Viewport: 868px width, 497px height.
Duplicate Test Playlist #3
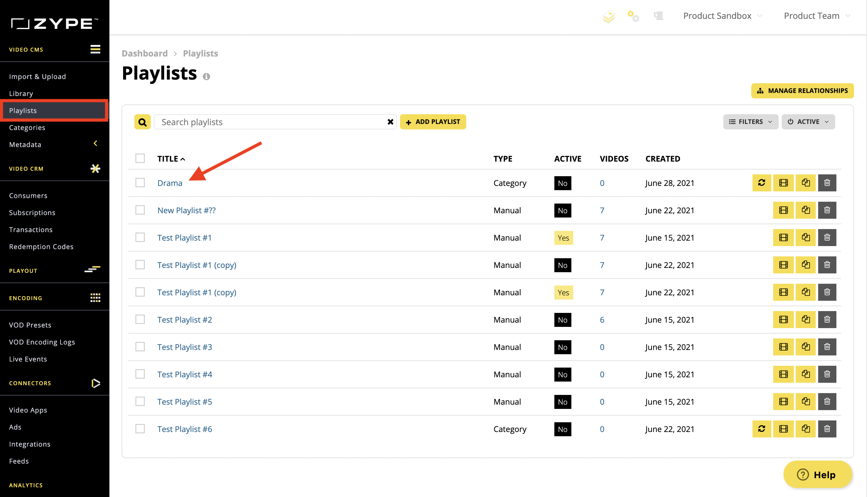pos(805,347)
